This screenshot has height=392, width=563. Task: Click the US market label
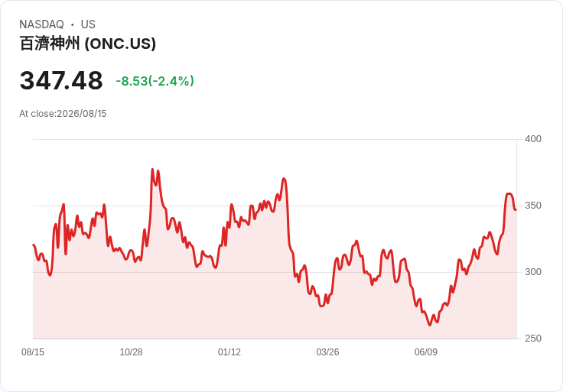point(88,24)
